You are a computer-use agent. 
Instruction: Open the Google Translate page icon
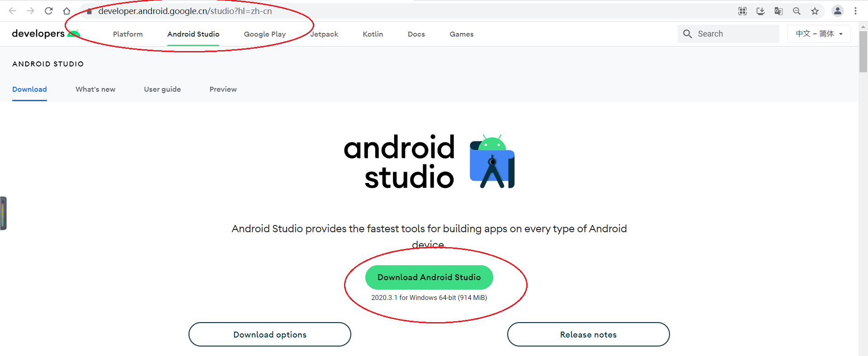coord(778,11)
